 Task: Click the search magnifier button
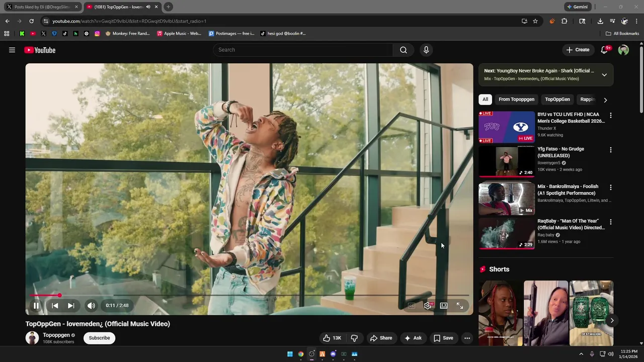(404, 50)
